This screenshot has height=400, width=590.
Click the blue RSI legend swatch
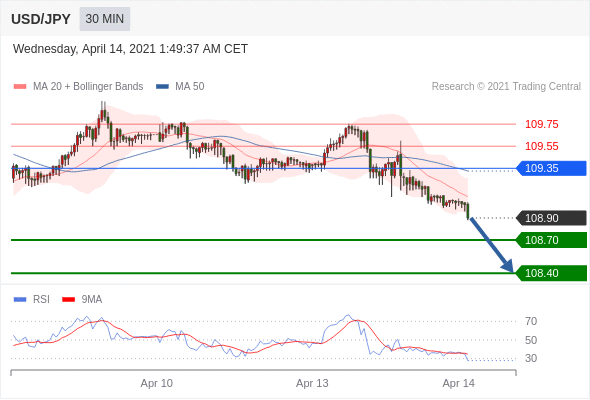pos(20,300)
